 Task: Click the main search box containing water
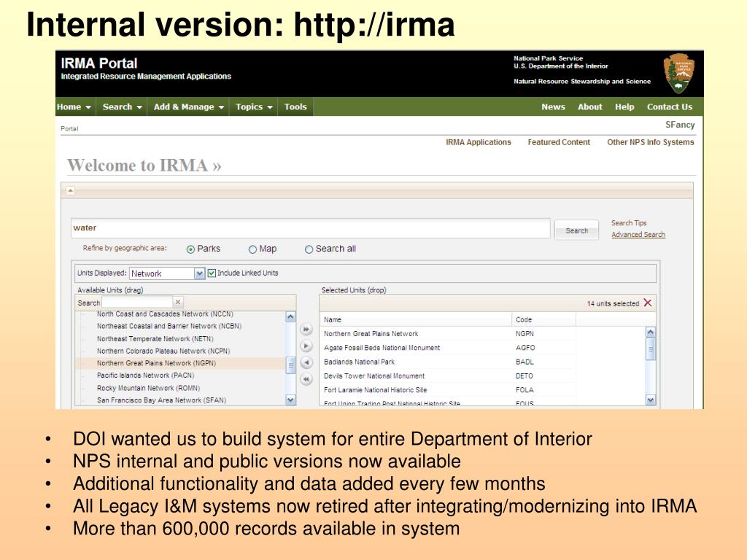click(311, 228)
